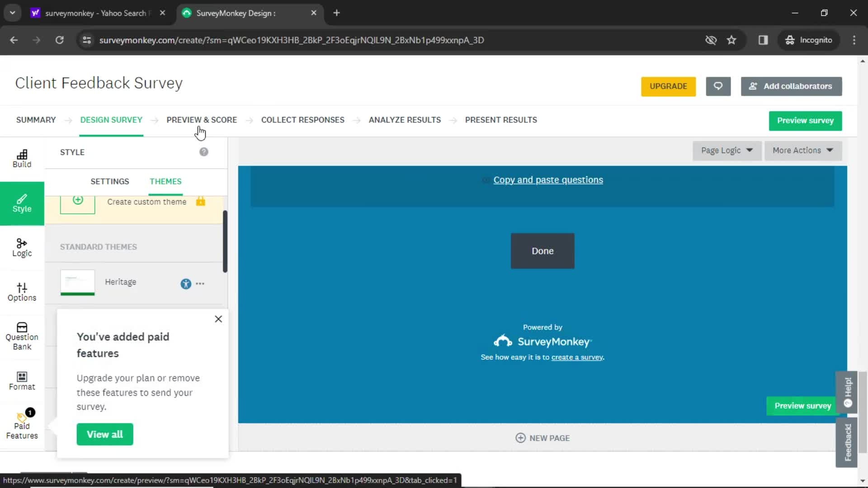Click the Heritage theme accessibility toggle
868x488 pixels.
(x=185, y=283)
